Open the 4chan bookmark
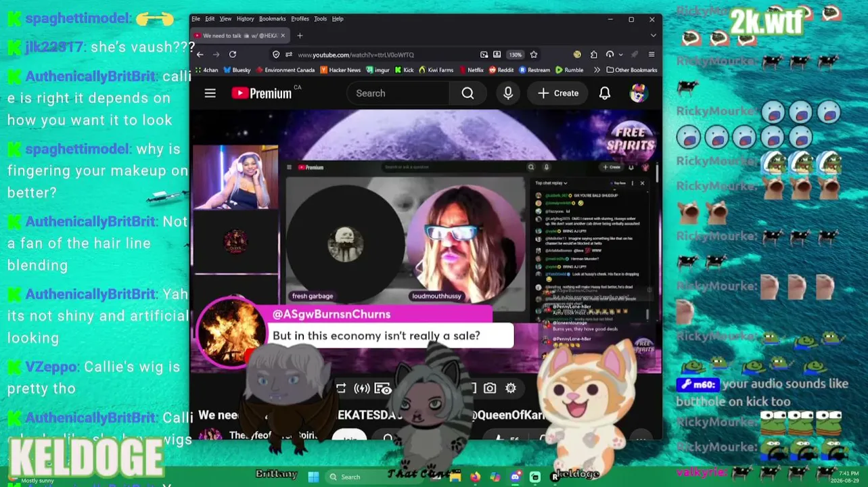 pos(206,70)
